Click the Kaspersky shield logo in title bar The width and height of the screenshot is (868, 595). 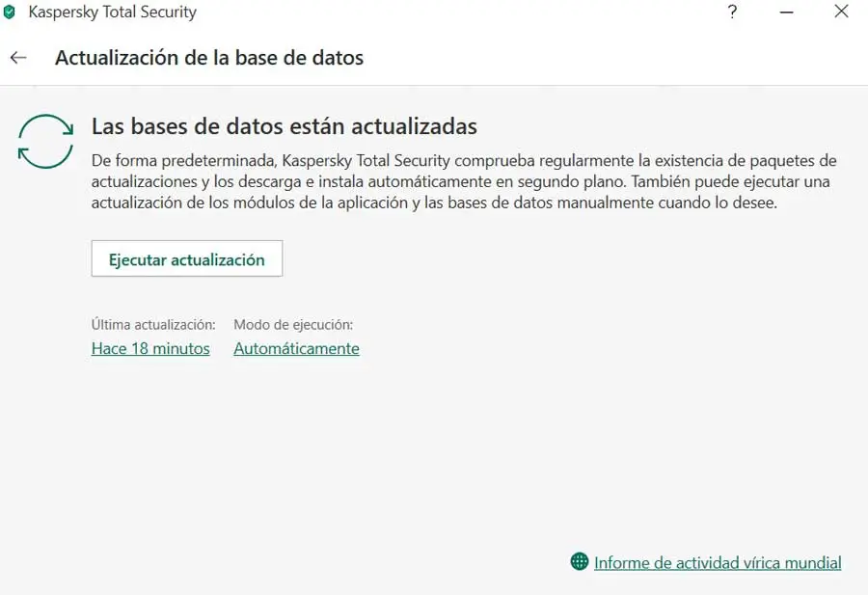pos(10,13)
